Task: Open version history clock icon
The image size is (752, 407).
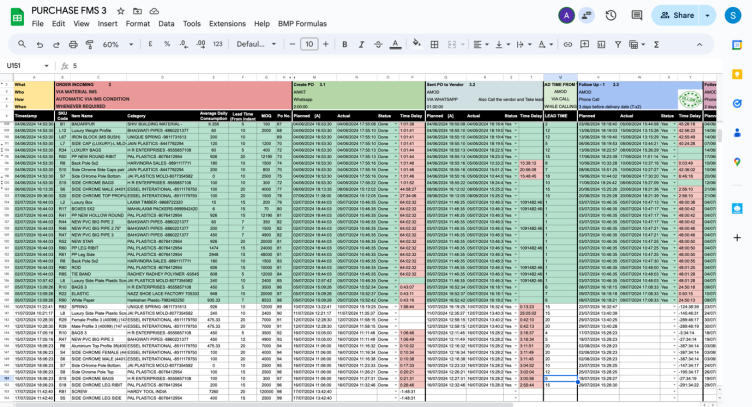Action: (x=611, y=15)
